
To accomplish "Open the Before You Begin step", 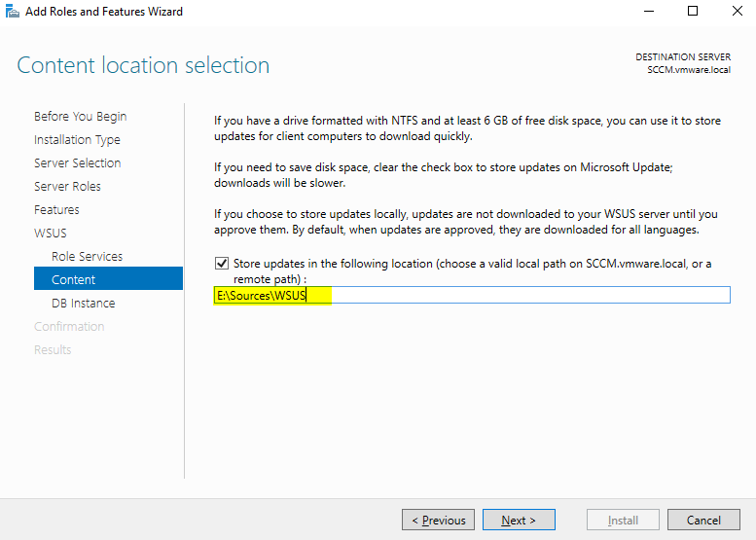I will (80, 116).
